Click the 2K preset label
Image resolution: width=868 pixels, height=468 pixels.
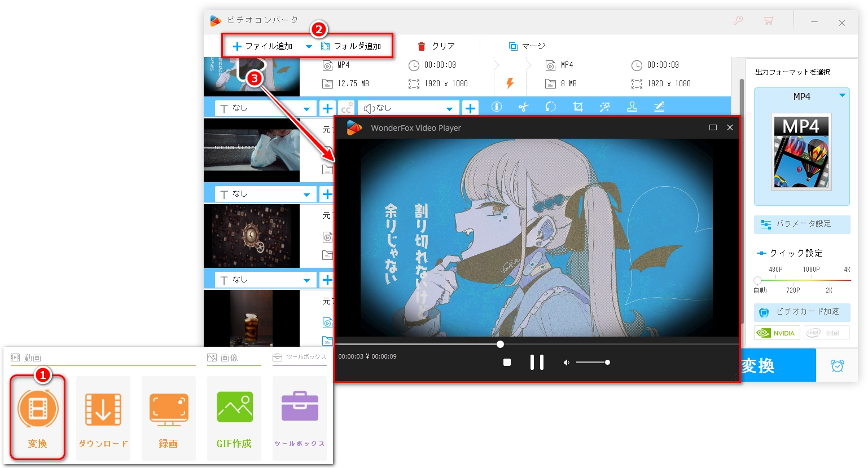click(829, 290)
